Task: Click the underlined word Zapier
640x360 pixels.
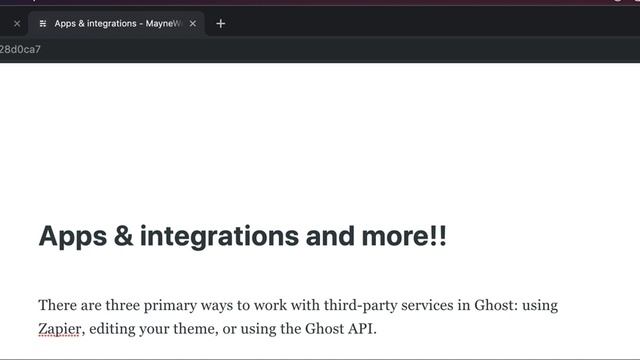Action: [60, 329]
